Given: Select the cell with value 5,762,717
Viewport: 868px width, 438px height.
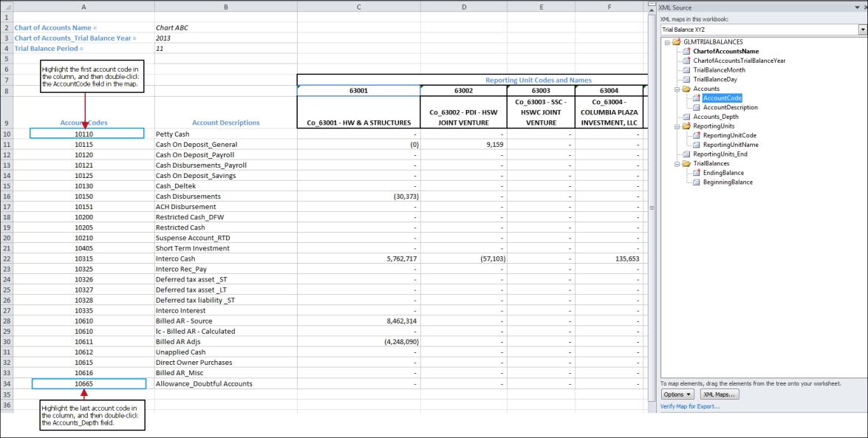Looking at the screenshot, I should point(359,259).
